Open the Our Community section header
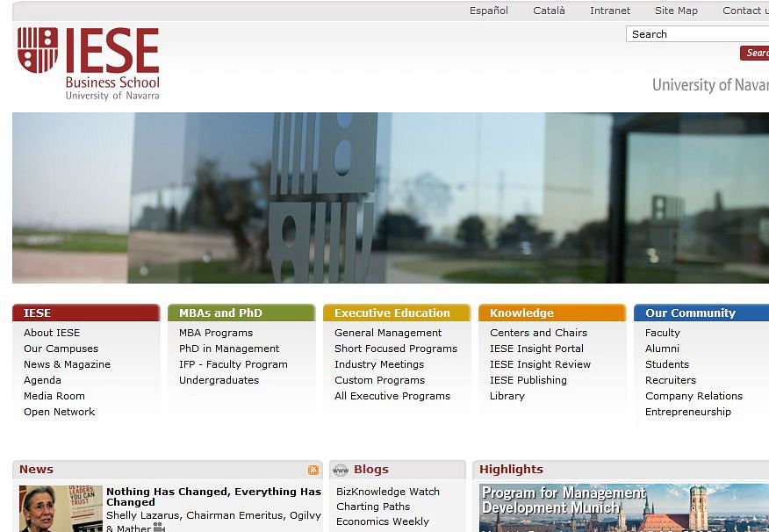Image resolution: width=769 pixels, height=532 pixels. pos(701,313)
